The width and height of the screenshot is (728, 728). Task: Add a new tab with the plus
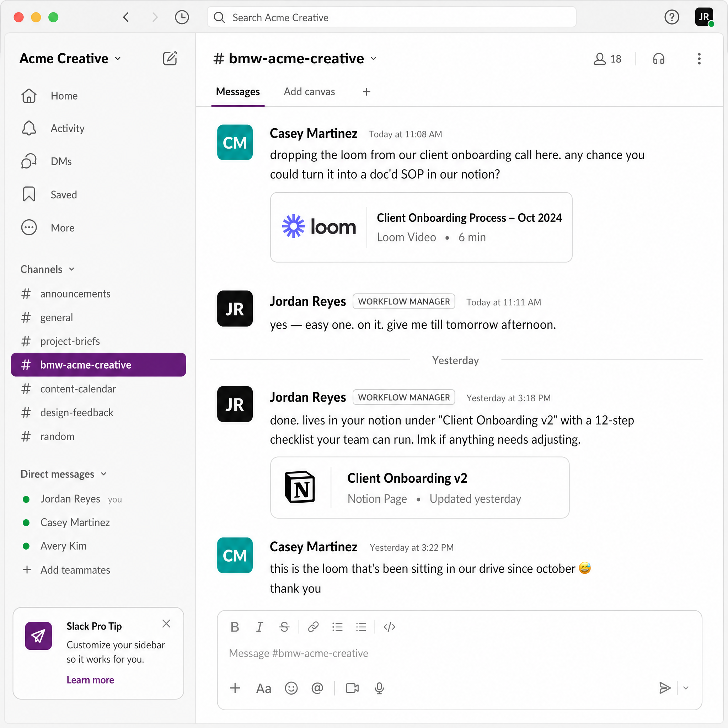(366, 92)
